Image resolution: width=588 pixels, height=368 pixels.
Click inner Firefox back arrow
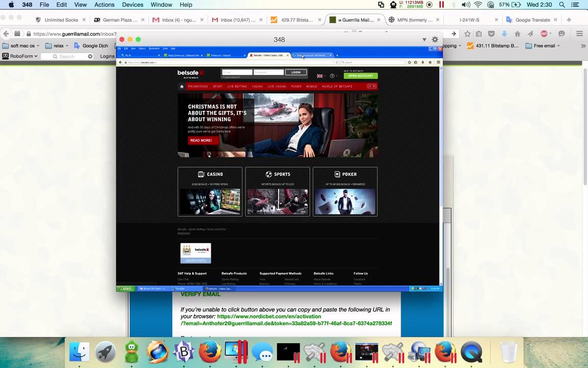point(120,62)
